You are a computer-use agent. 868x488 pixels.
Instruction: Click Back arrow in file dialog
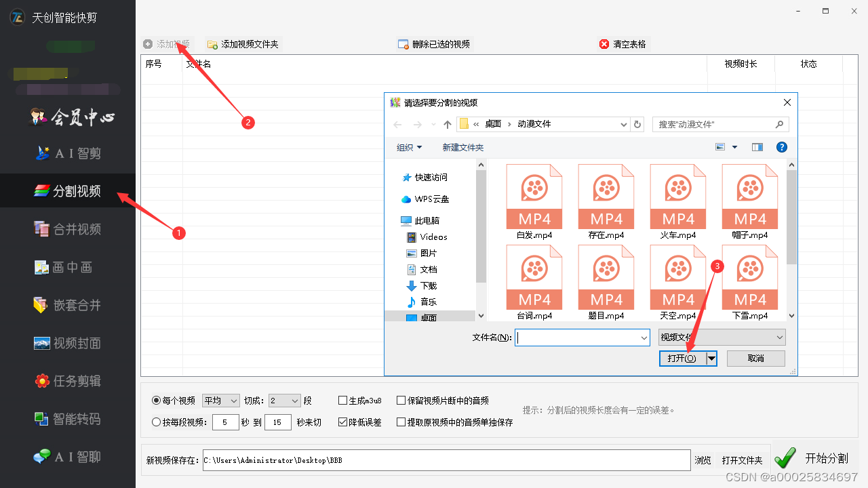click(x=397, y=125)
